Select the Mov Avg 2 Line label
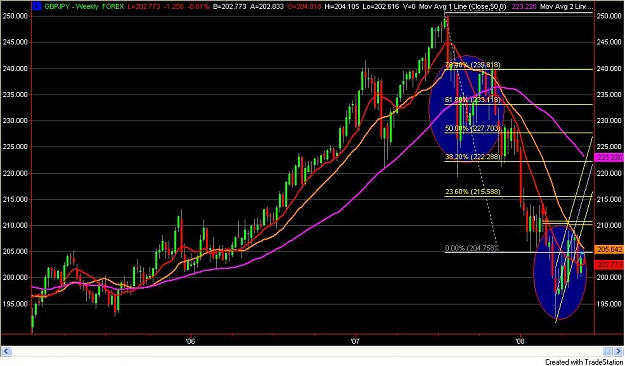This screenshot has width=625, height=366. [566, 6]
